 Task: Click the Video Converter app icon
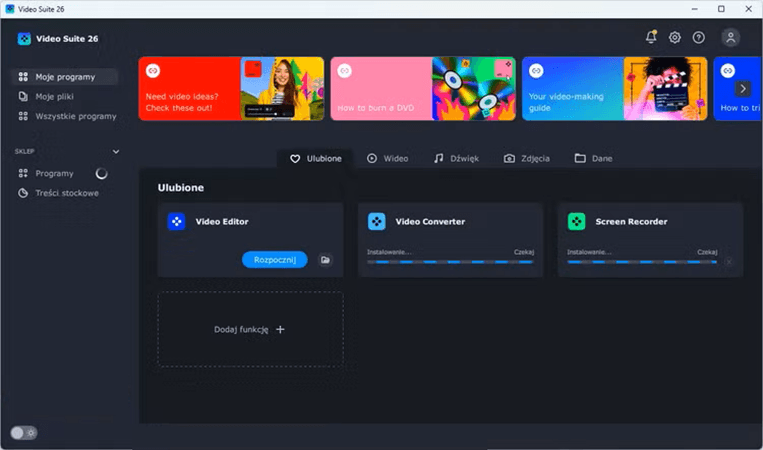(x=377, y=221)
